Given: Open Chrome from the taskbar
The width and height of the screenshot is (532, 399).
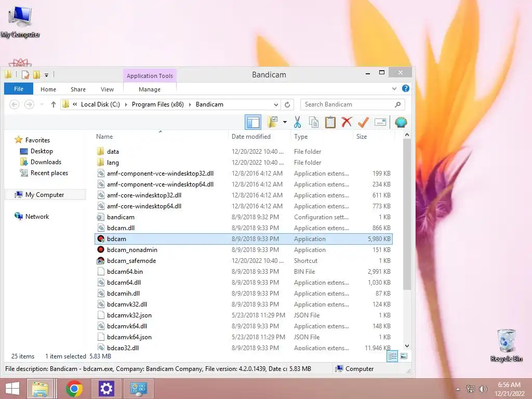Looking at the screenshot, I should (x=74, y=389).
